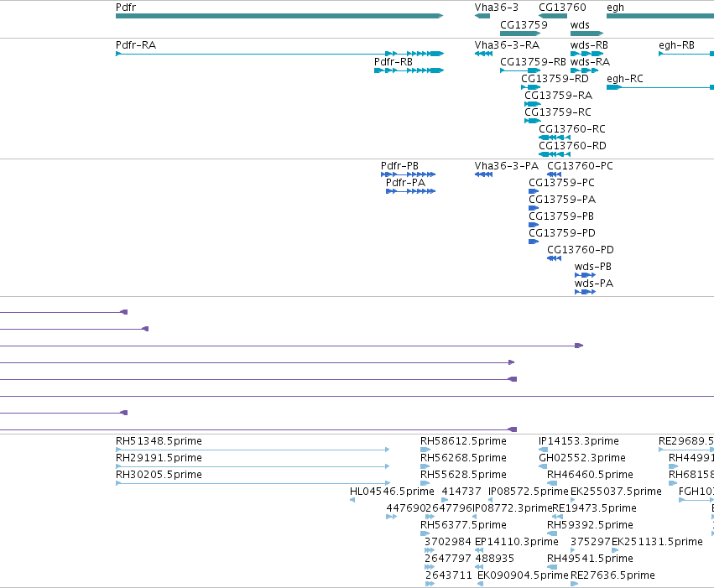
Task: Click the CG13760-RC transcript label
Action: (x=572, y=129)
